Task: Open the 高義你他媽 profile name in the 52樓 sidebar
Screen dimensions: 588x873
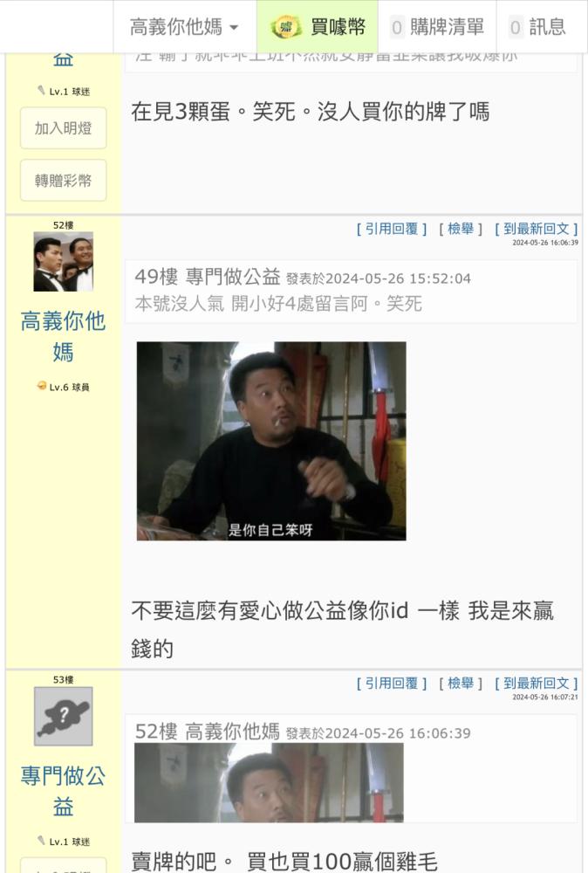Action: pos(64,336)
